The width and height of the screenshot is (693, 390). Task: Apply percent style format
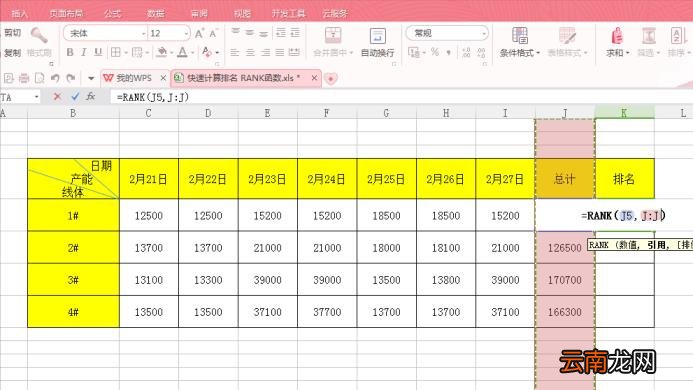tap(435, 52)
